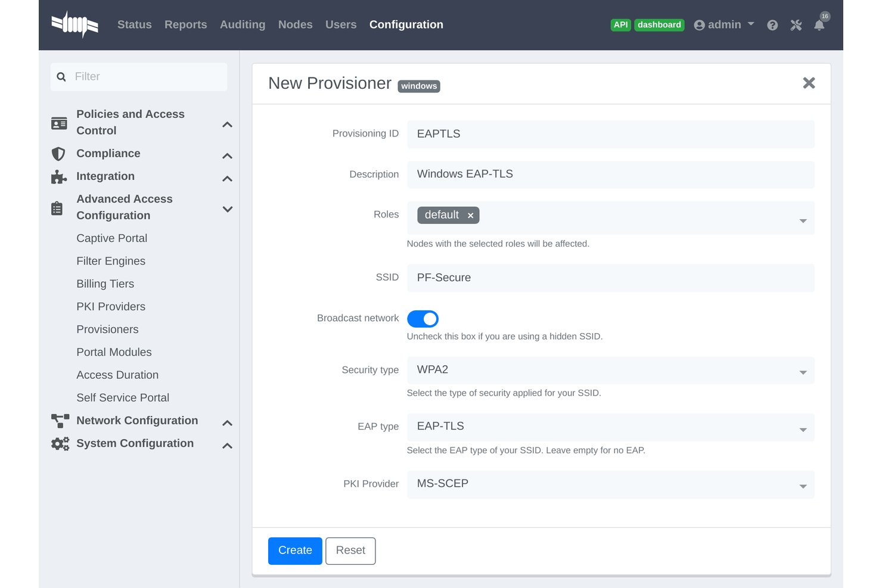Click the sidebar Filter input field

click(139, 77)
